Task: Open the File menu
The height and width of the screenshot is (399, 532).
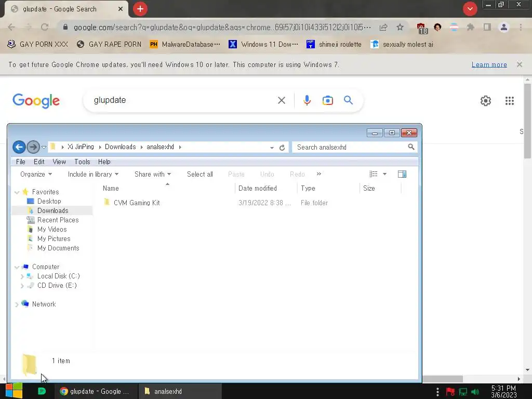Action: 21,162
